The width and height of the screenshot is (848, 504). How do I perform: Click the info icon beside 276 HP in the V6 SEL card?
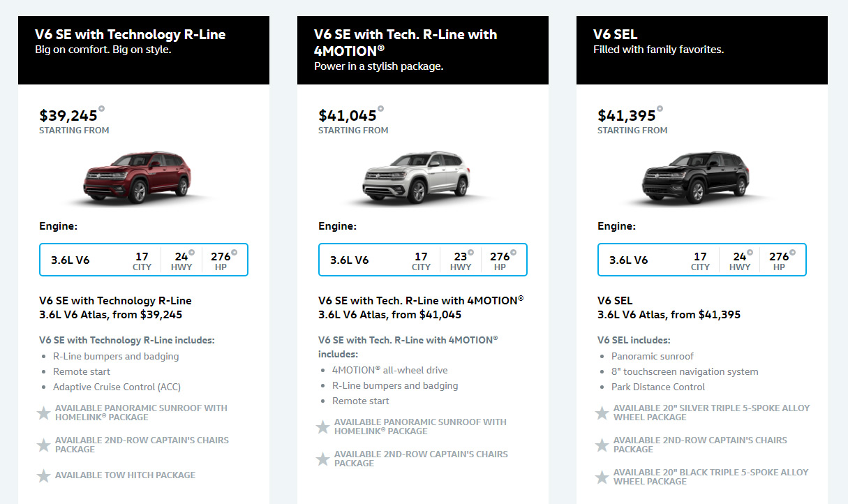[x=792, y=253]
